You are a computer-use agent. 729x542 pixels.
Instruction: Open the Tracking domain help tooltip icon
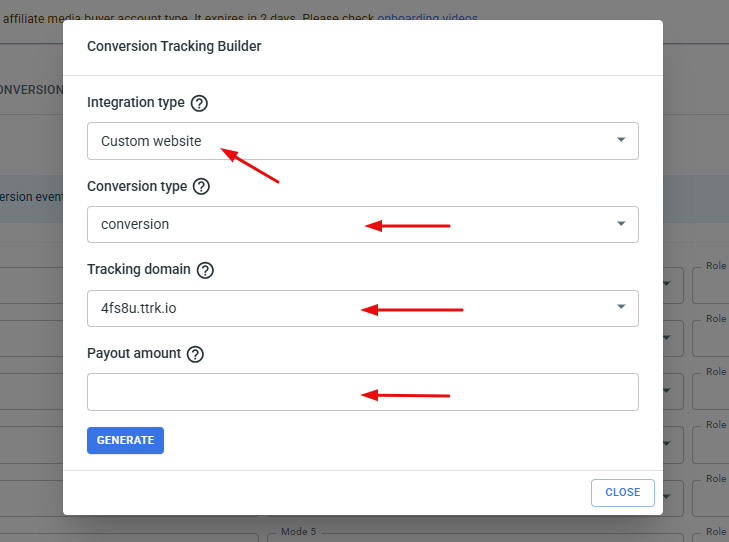pyautogui.click(x=206, y=270)
